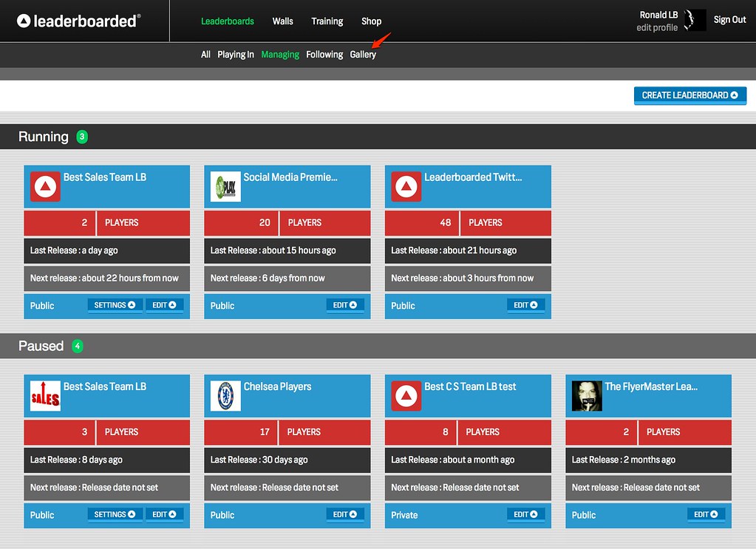Image resolution: width=756 pixels, height=549 pixels.
Task: Select the Managing tab
Action: (x=280, y=55)
